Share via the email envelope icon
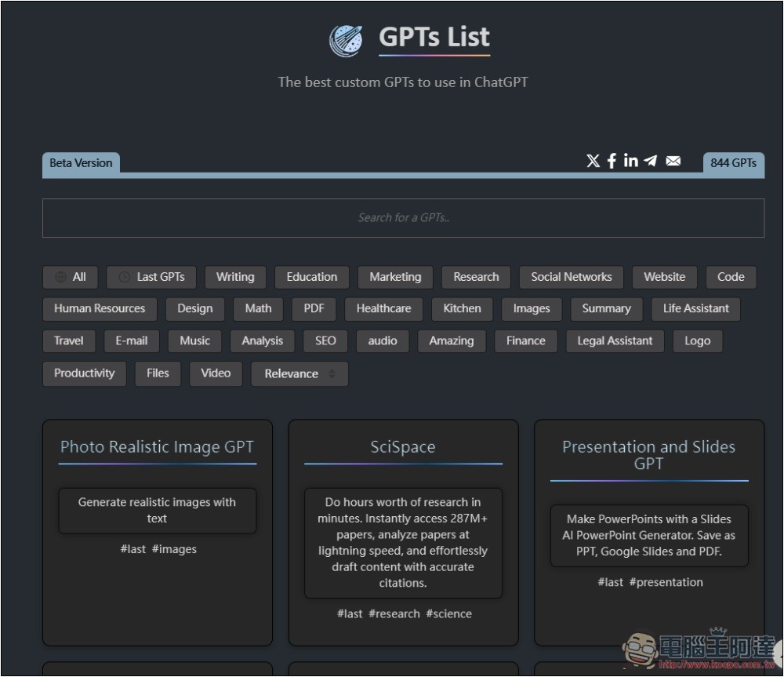This screenshot has height=677, width=784. (x=673, y=161)
